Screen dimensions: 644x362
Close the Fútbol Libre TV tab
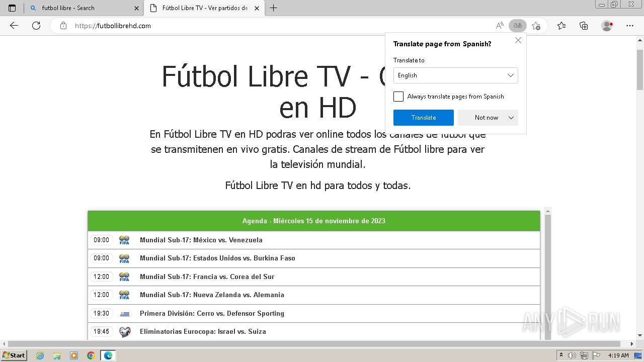[x=257, y=8]
